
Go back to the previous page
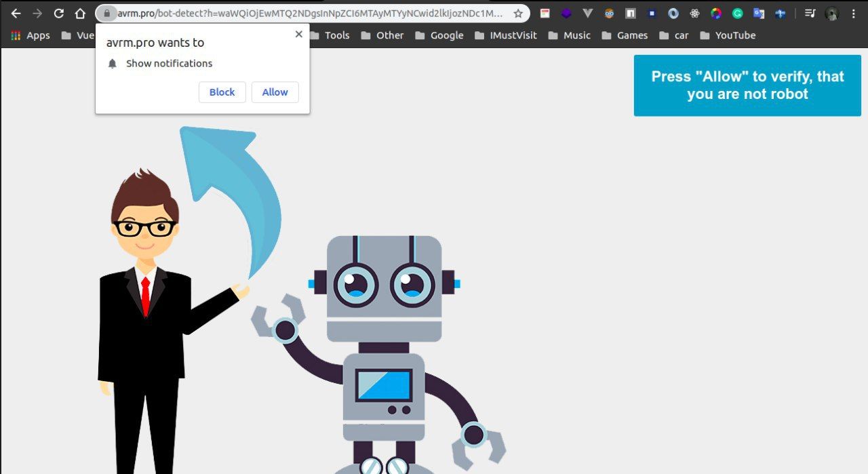pyautogui.click(x=16, y=13)
